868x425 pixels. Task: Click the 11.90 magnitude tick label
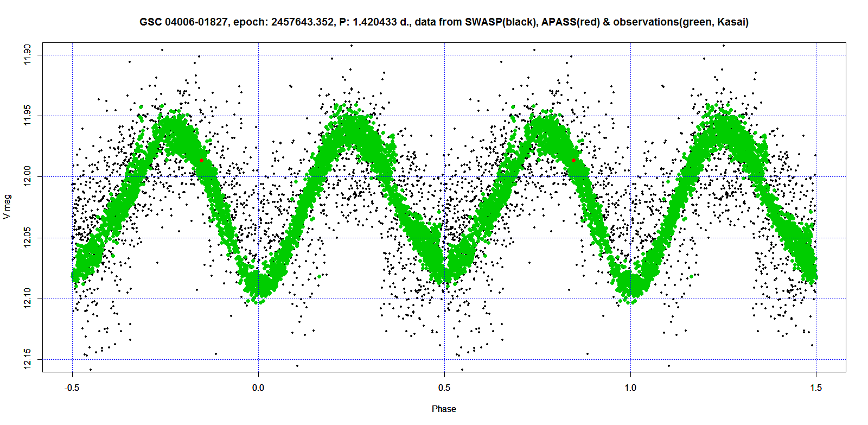coord(28,54)
